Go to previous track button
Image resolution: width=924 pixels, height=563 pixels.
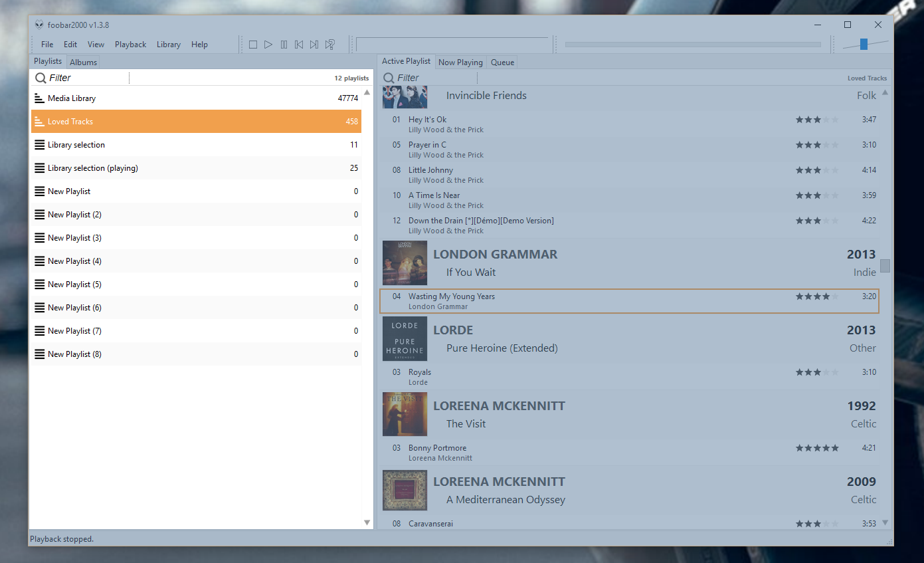point(299,45)
